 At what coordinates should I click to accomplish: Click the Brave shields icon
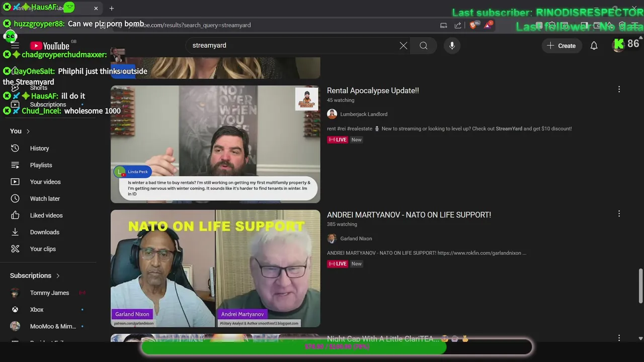coord(473,25)
